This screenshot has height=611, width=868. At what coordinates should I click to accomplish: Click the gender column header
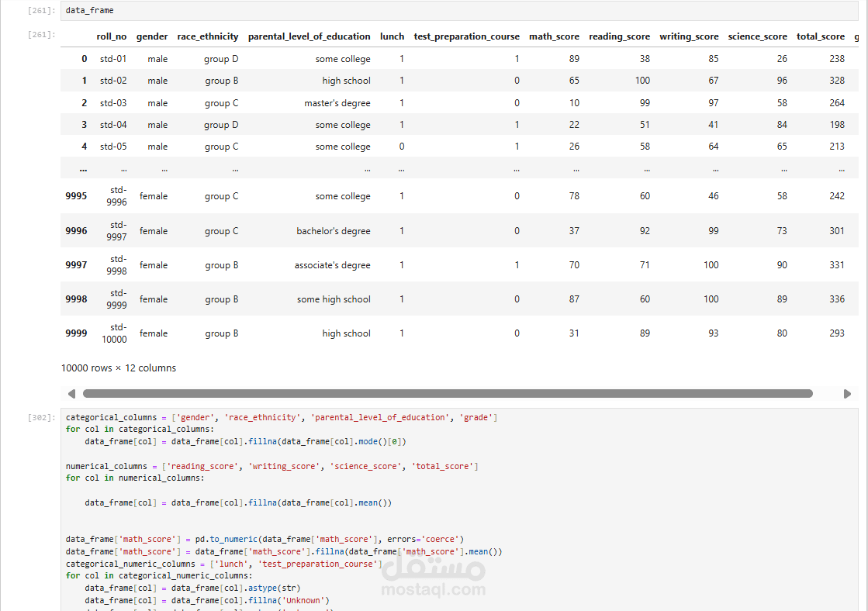coord(152,36)
